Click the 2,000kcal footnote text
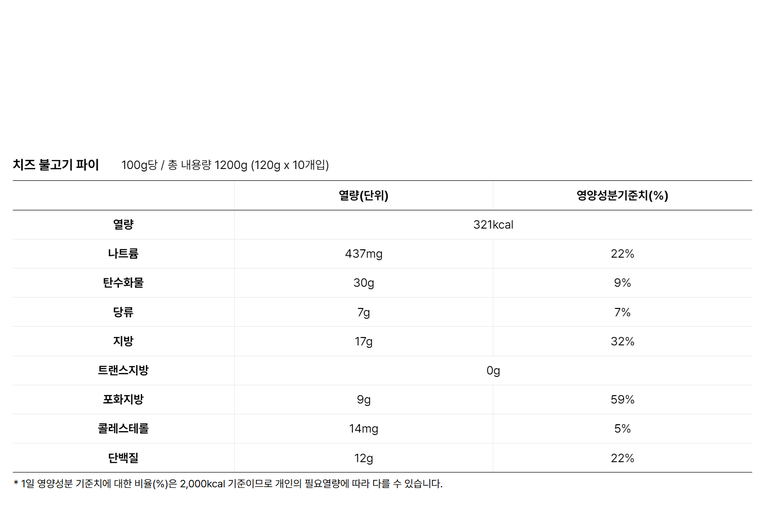768x506 pixels. [203, 484]
